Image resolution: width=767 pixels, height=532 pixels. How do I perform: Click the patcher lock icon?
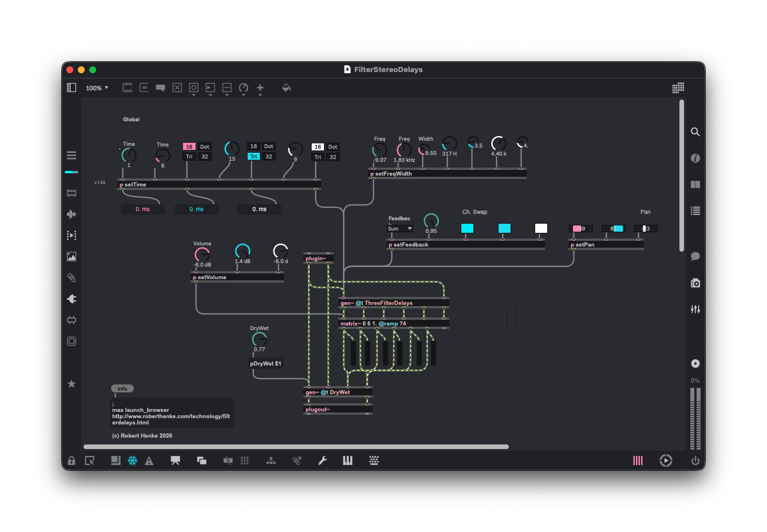click(x=72, y=460)
